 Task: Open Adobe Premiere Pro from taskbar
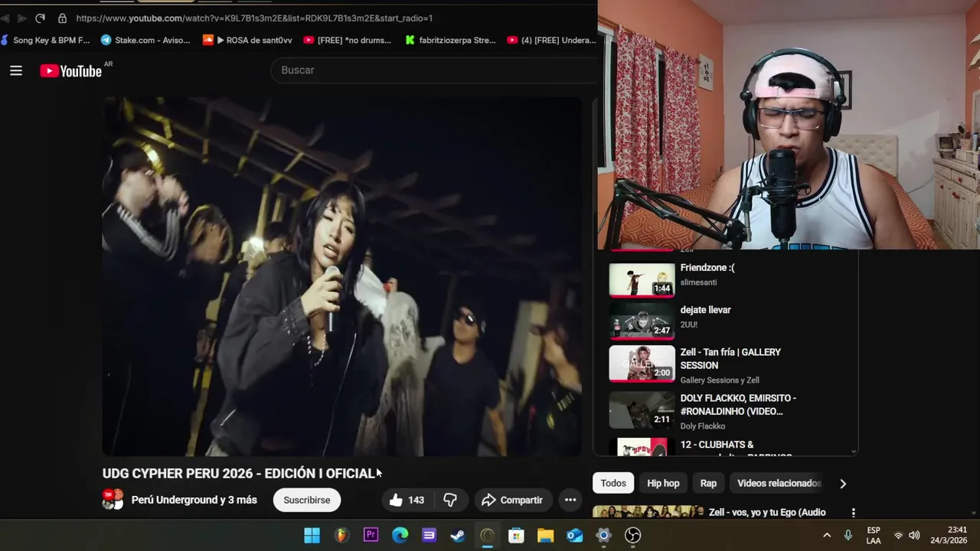pos(371,535)
